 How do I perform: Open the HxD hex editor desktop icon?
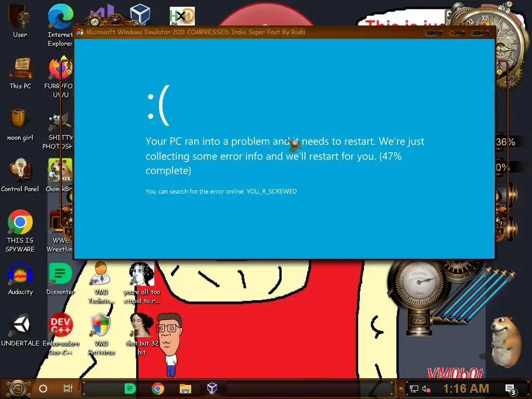pyautogui.click(x=182, y=16)
